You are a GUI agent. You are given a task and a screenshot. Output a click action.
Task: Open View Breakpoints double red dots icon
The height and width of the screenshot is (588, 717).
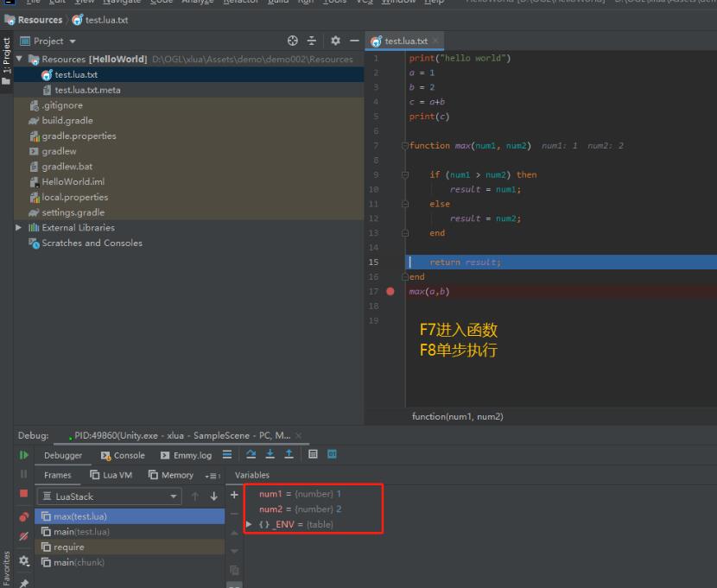click(24, 516)
